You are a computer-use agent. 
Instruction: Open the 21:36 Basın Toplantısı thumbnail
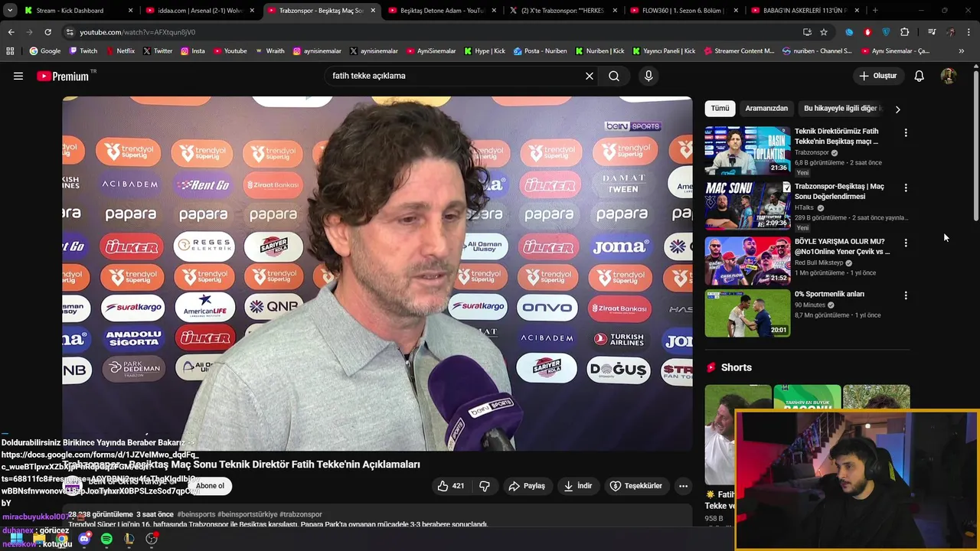click(x=747, y=151)
